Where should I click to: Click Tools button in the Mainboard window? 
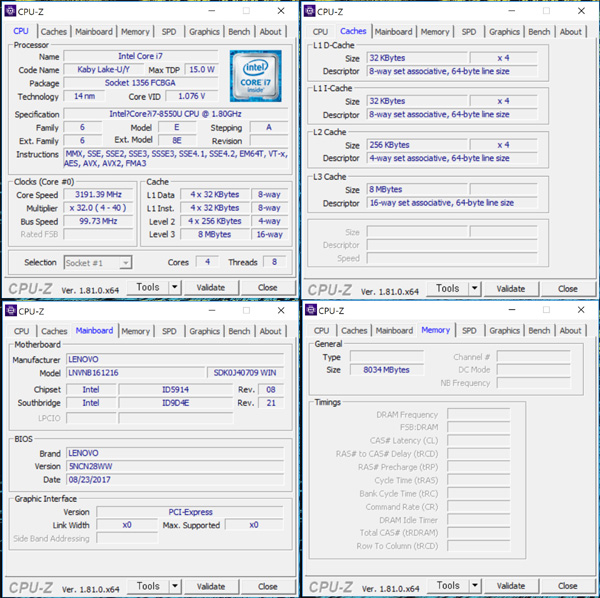(x=148, y=586)
